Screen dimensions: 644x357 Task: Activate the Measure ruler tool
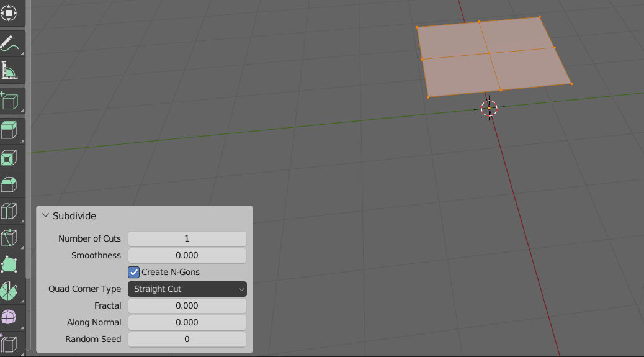9,71
